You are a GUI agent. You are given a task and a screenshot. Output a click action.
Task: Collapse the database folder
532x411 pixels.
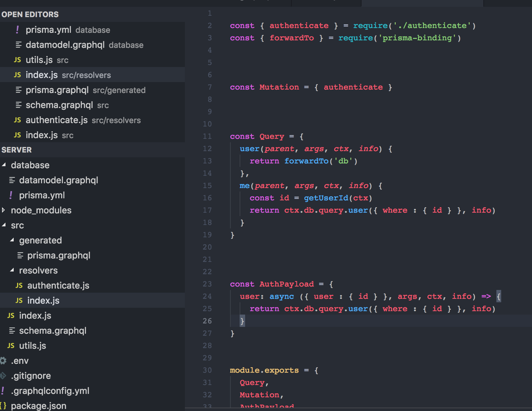(4, 165)
